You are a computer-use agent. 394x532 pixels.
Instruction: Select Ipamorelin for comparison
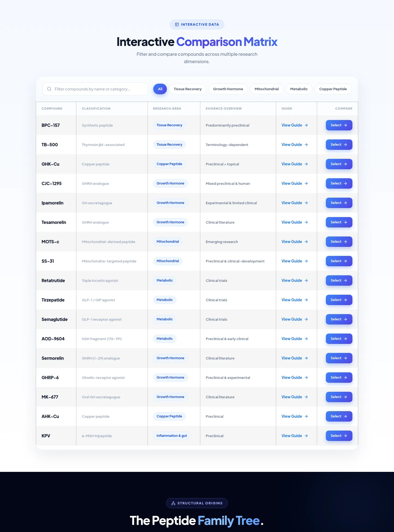click(x=339, y=203)
